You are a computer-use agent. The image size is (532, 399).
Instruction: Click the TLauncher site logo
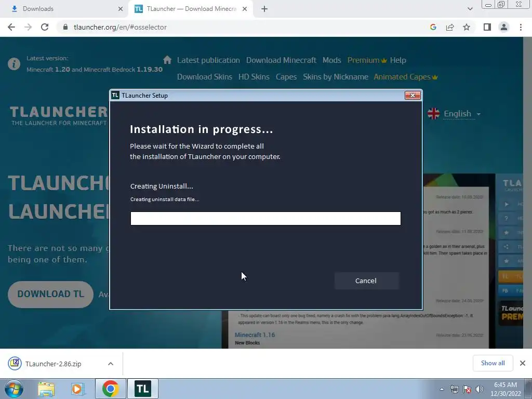(x=59, y=116)
